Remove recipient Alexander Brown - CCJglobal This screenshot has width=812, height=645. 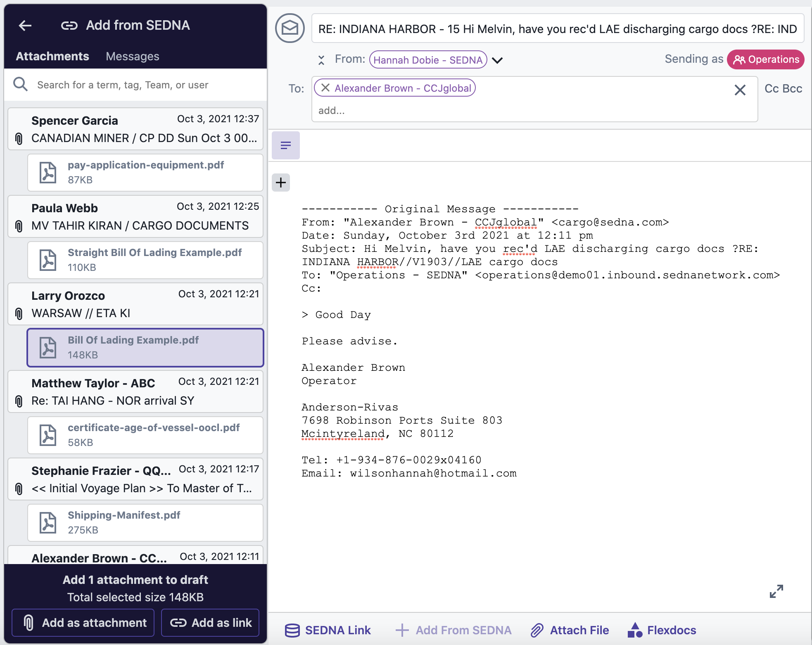[325, 88]
